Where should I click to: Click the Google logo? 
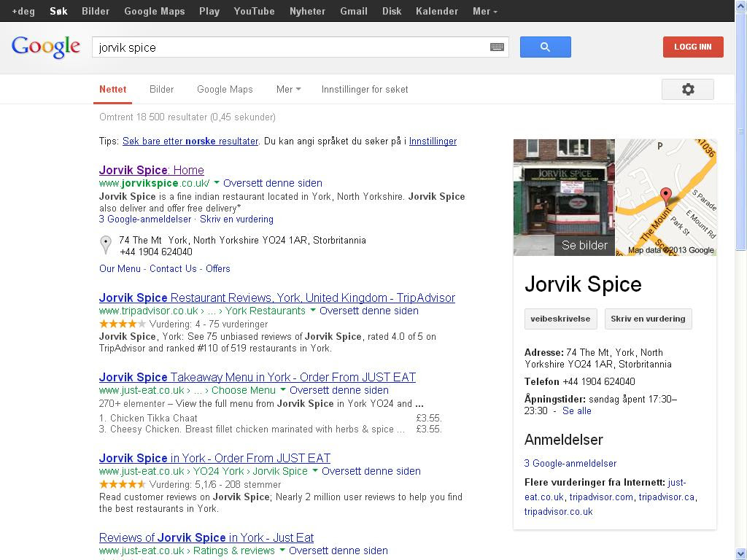pos(46,47)
